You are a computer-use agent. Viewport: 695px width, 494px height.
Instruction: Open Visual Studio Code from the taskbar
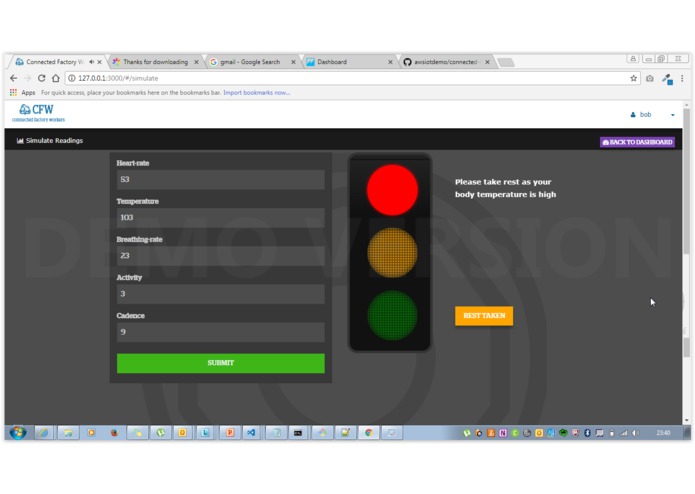point(251,433)
